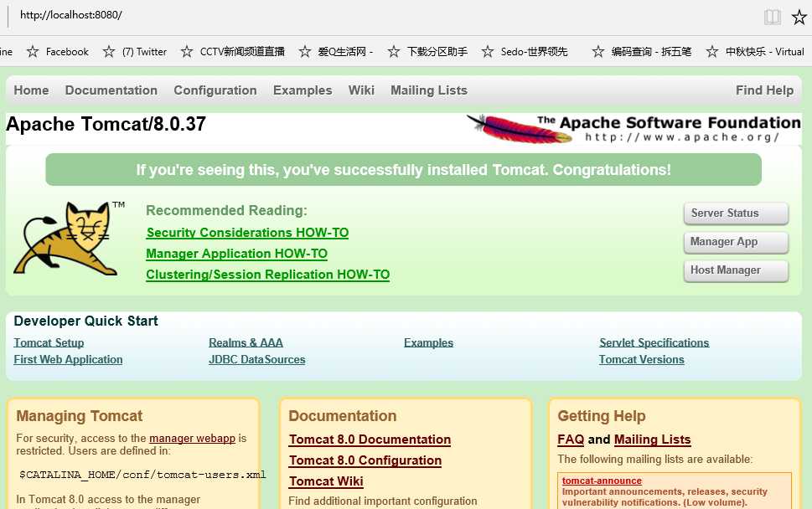Viewport: 812px width, 509px height.
Task: Open the reading view book icon
Action: pyautogui.click(x=772, y=17)
